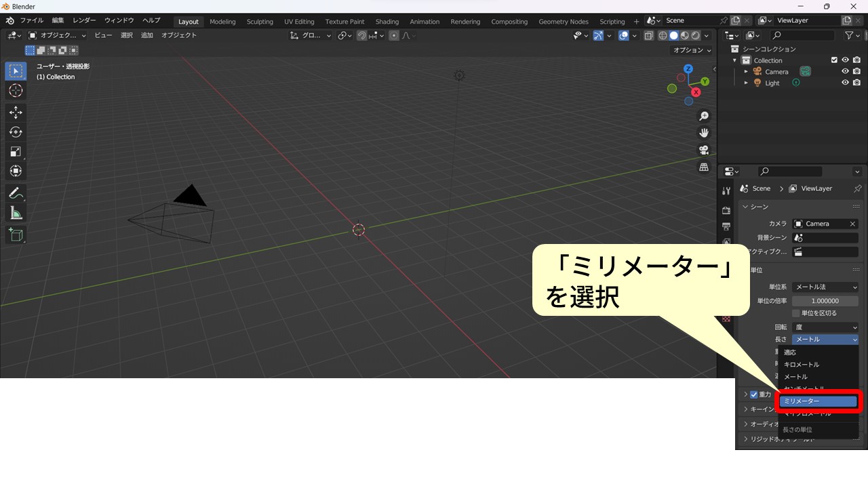868x488 pixels.
Task: Select the Move tool
Action: point(16,113)
